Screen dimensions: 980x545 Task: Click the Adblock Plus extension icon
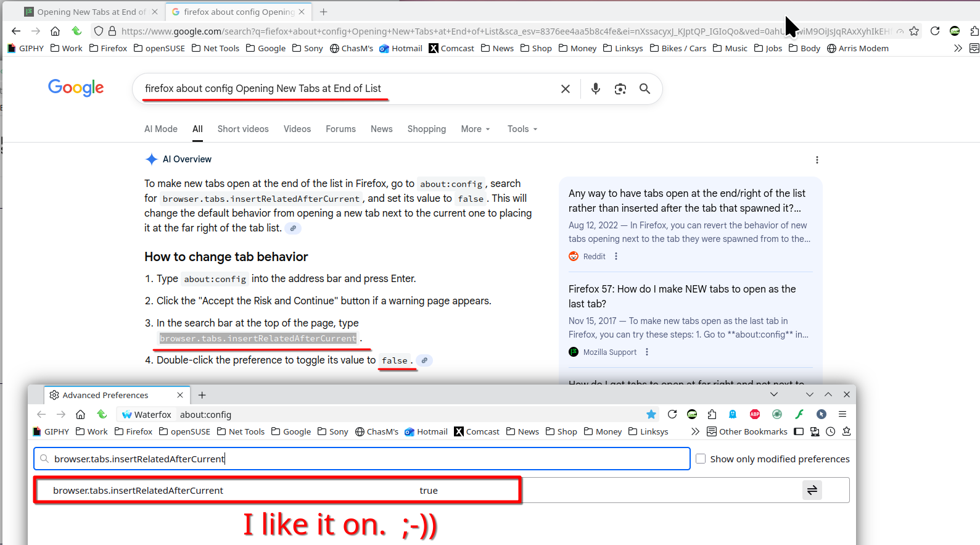[x=754, y=414]
